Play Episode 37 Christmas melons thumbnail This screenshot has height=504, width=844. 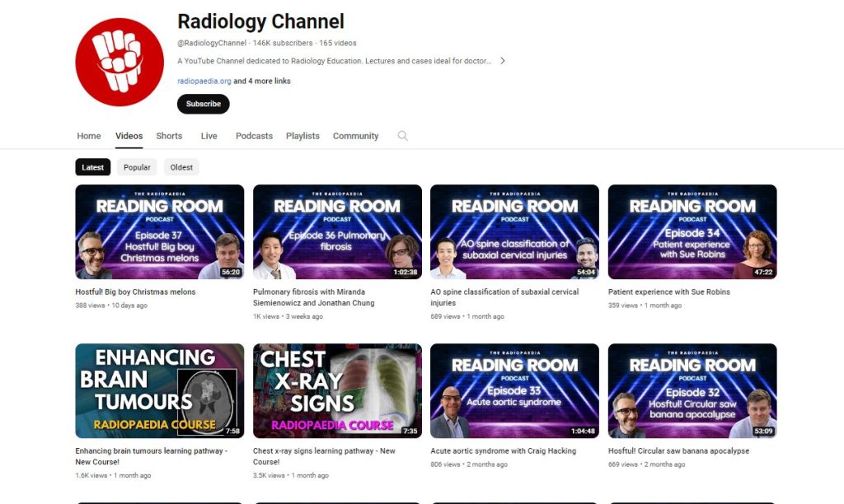click(159, 231)
